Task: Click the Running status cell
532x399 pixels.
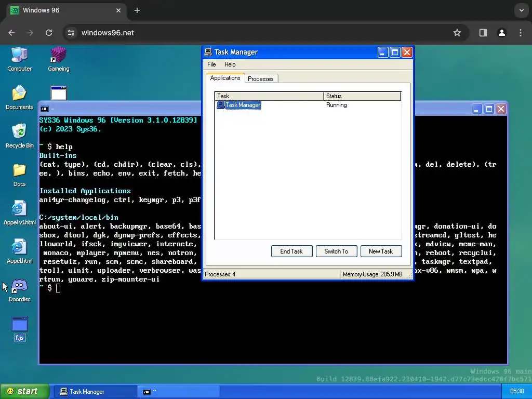Action: click(336, 105)
